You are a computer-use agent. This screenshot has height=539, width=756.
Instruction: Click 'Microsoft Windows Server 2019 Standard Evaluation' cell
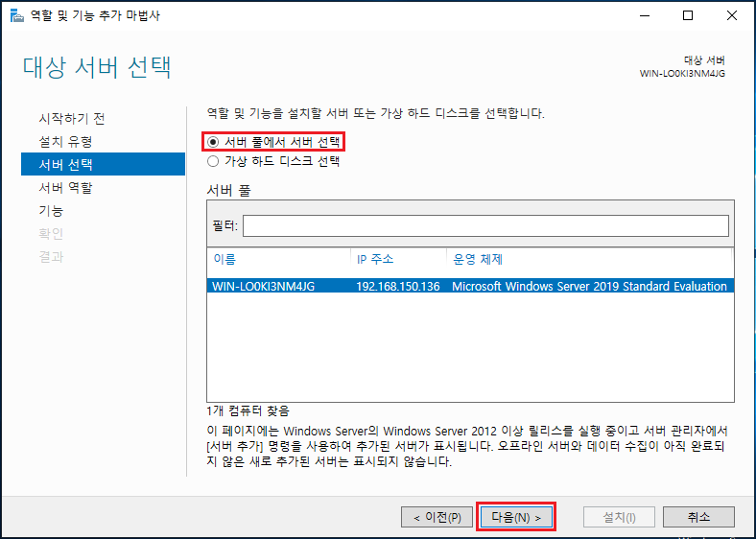click(589, 287)
